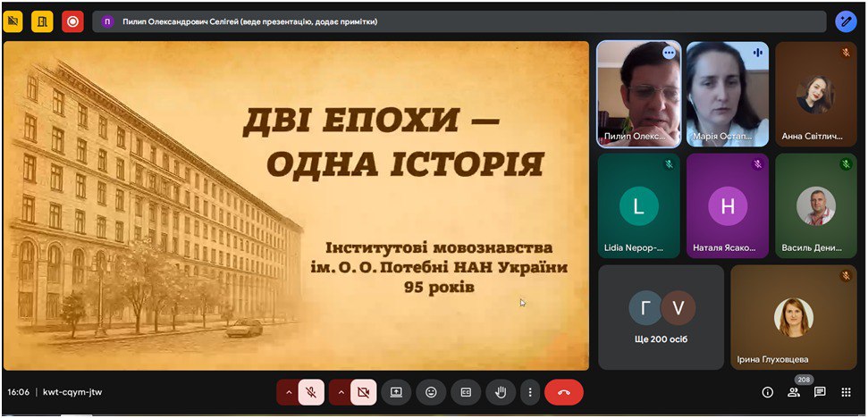Open more options three-dot menu
Viewport: 868px width, 418px height.
tap(530, 392)
